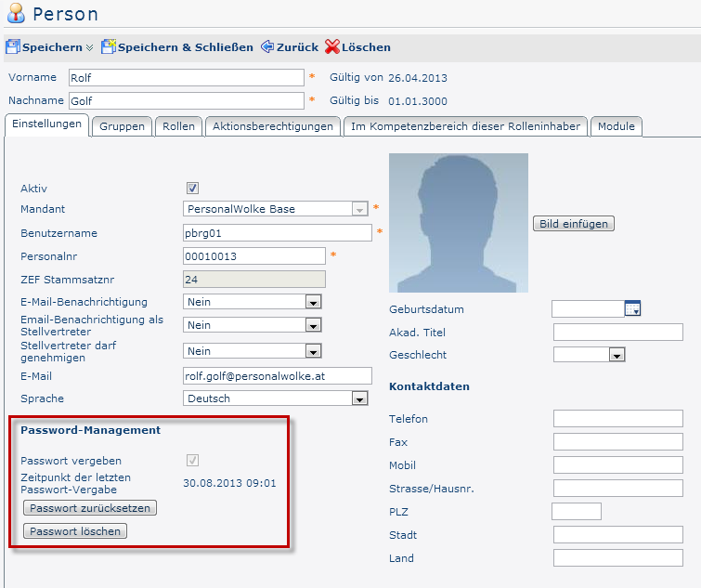Expand the Speichern chevron menu

tap(89, 47)
